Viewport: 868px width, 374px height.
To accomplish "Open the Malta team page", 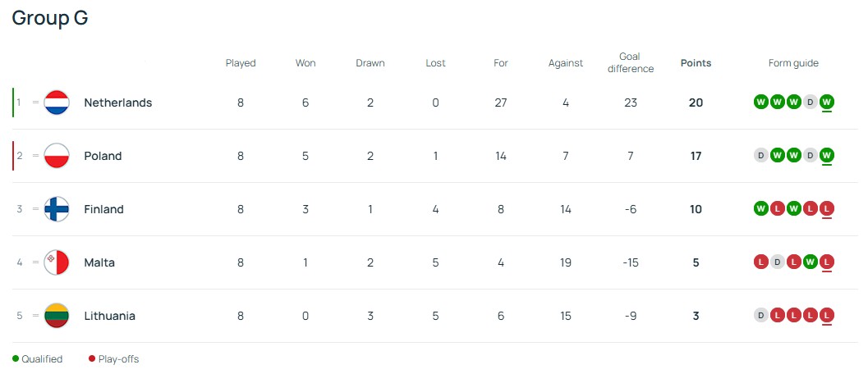I will [99, 262].
